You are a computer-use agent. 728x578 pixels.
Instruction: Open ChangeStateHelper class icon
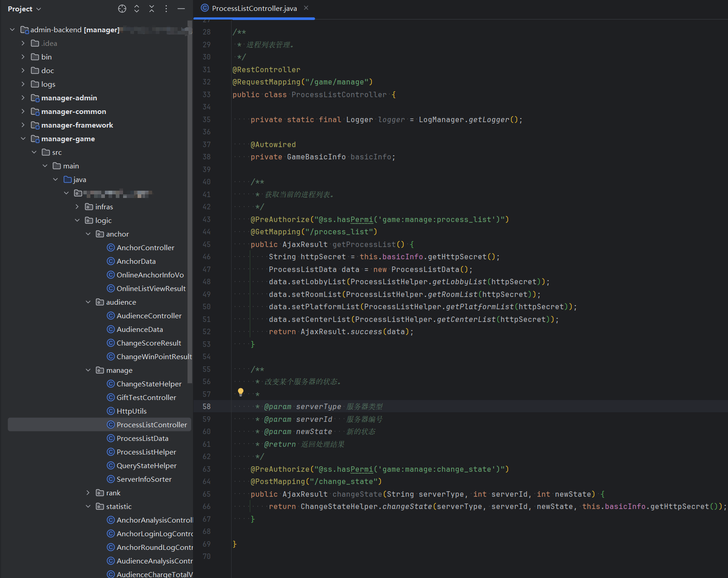111,384
